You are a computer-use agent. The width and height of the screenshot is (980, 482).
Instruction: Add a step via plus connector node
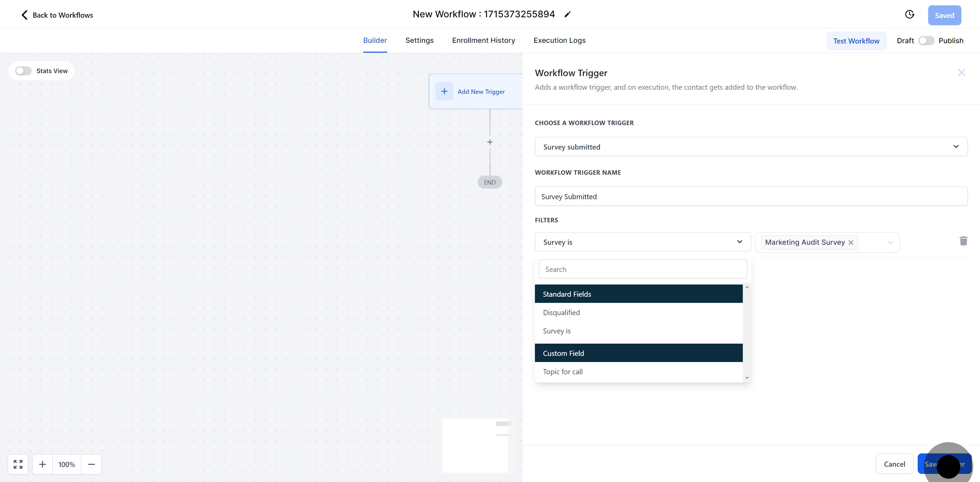point(490,142)
